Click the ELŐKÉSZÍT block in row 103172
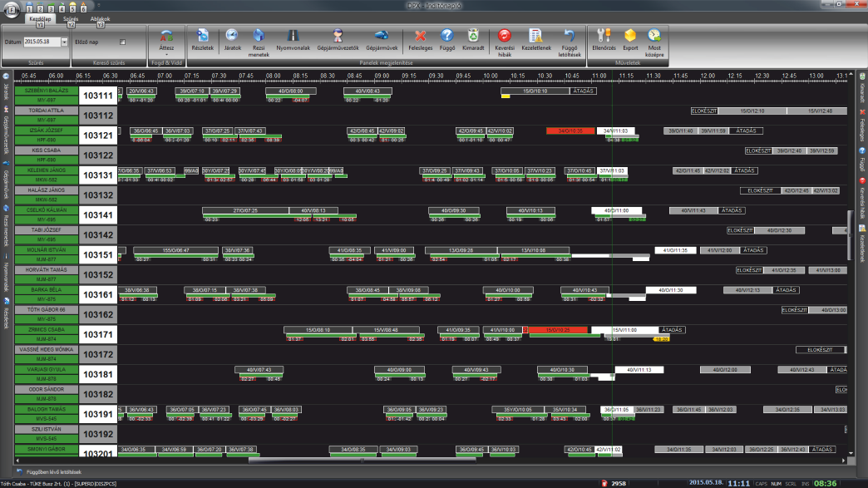Screen dimensions: 868x488 (x=821, y=350)
